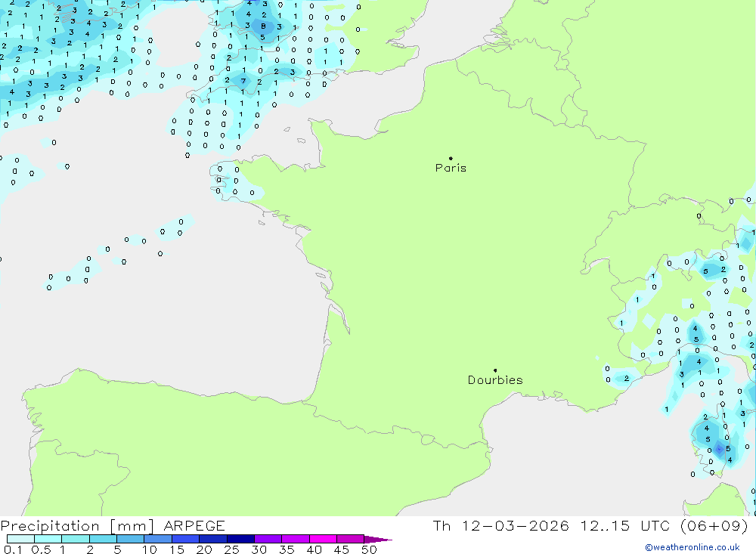Pick the 1–2 mm legend swatch
This screenshot has width=756, height=554.
click(x=76, y=539)
